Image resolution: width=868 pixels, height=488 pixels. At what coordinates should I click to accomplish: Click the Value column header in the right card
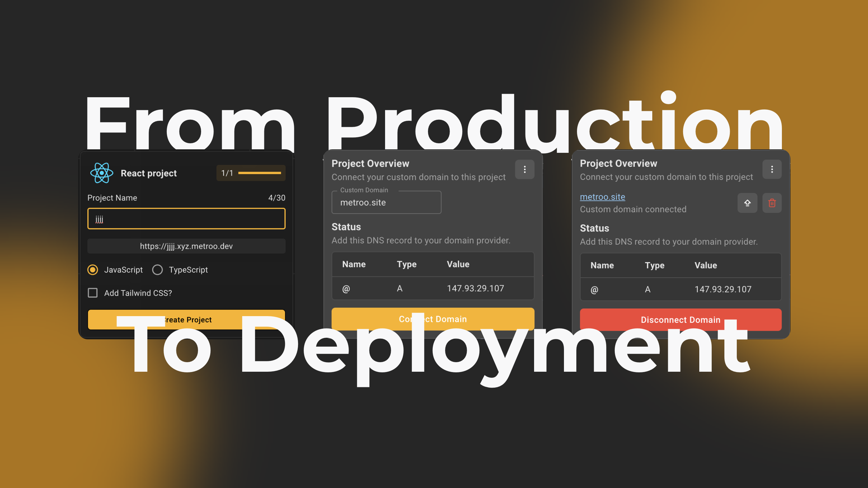[706, 265]
